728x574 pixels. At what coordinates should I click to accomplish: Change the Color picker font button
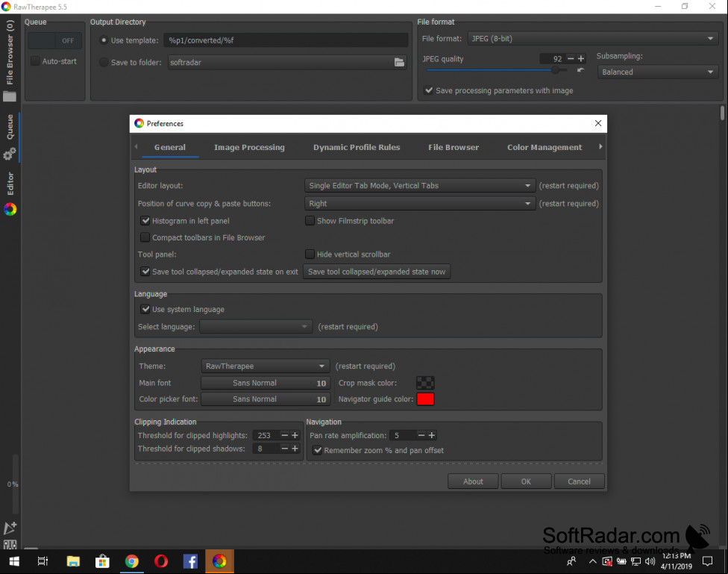point(265,399)
